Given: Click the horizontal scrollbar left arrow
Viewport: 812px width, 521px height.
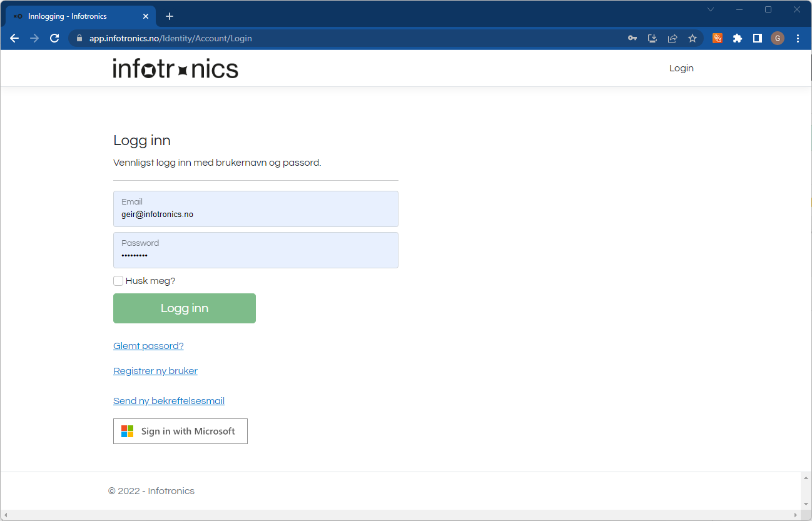Looking at the screenshot, I should 6,515.
